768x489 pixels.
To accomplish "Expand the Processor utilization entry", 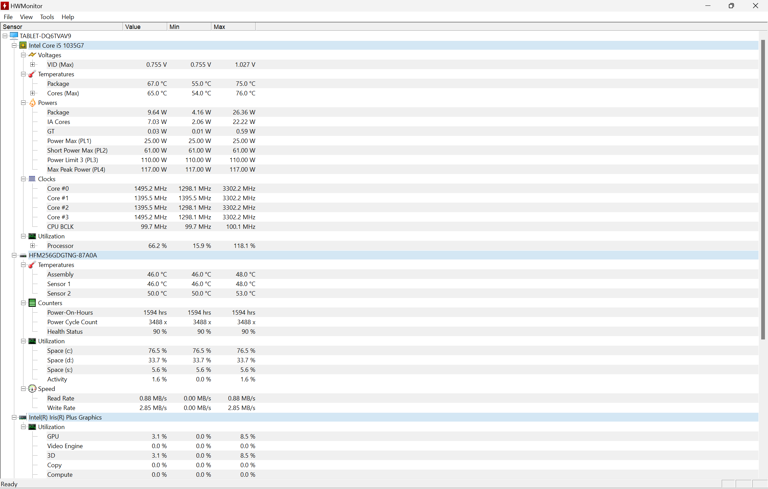I will click(32, 245).
